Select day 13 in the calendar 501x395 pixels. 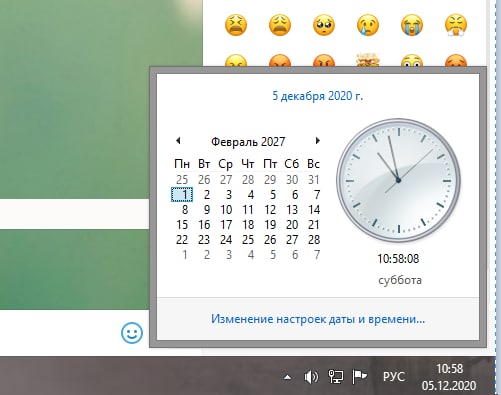[292, 210]
